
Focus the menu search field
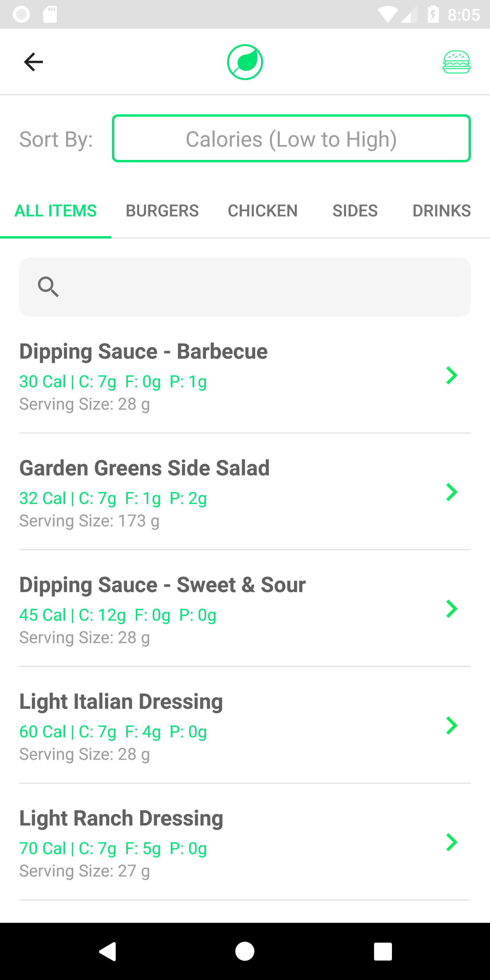click(245, 287)
